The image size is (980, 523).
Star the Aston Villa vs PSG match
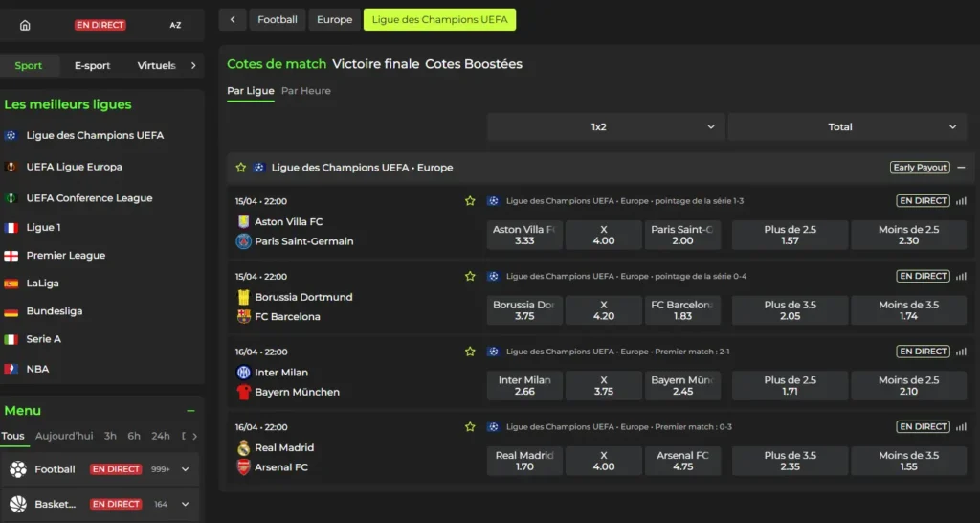(470, 201)
